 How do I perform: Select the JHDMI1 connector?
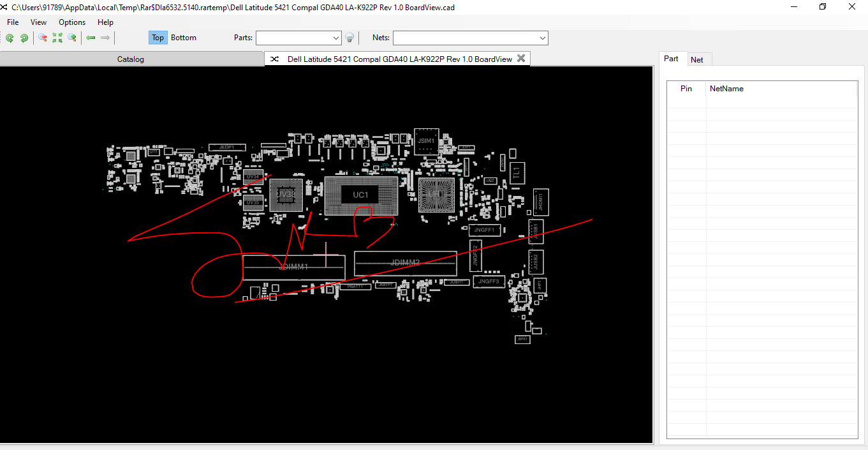pos(540,202)
